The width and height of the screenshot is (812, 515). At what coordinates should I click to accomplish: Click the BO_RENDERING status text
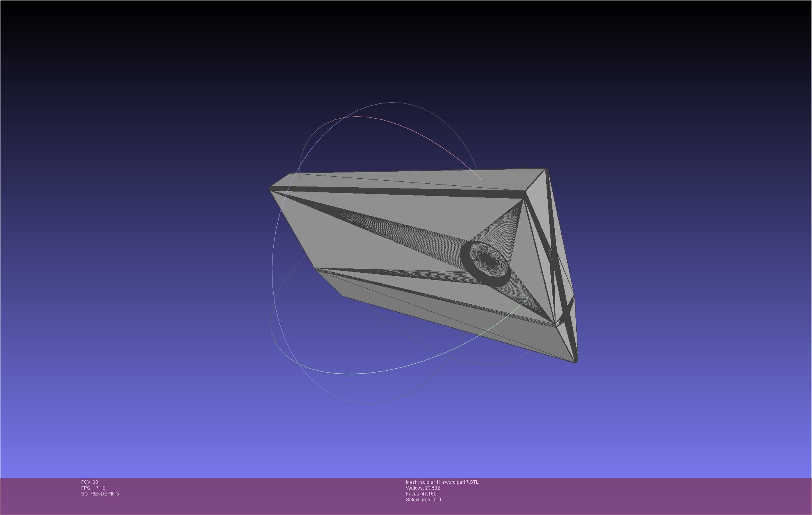(100, 494)
